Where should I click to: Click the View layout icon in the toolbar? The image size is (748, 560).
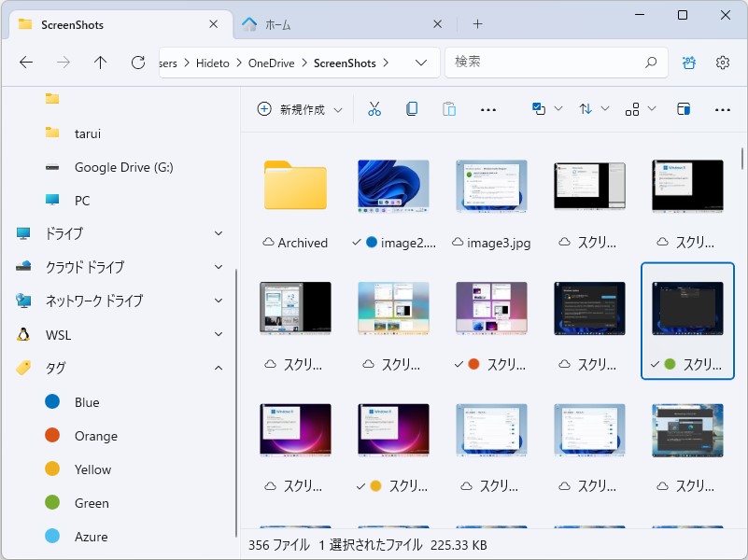pos(634,108)
